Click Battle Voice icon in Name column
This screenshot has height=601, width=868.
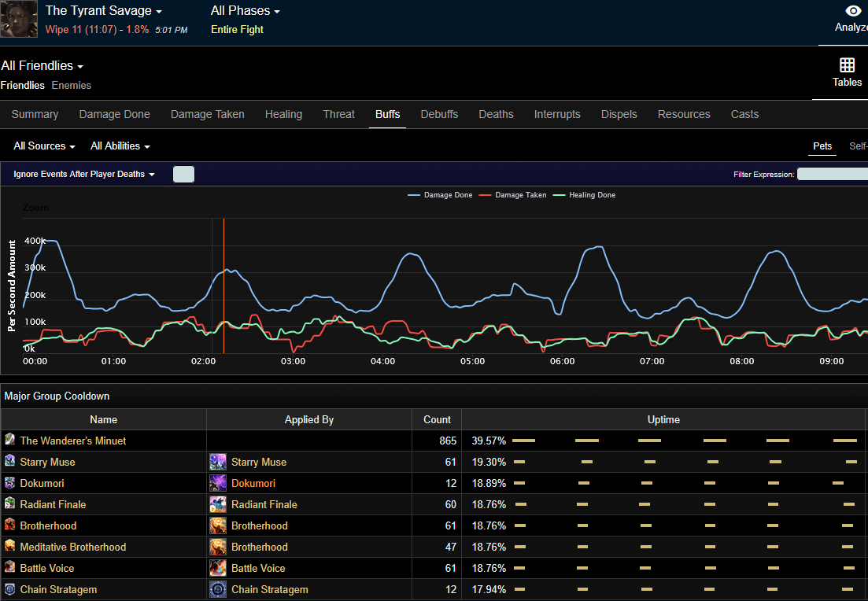(x=10, y=566)
